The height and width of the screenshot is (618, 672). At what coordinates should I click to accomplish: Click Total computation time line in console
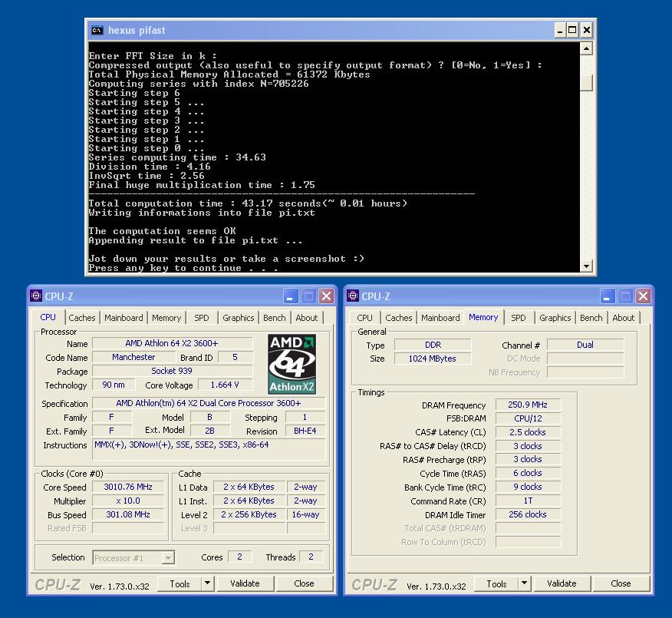[248, 203]
